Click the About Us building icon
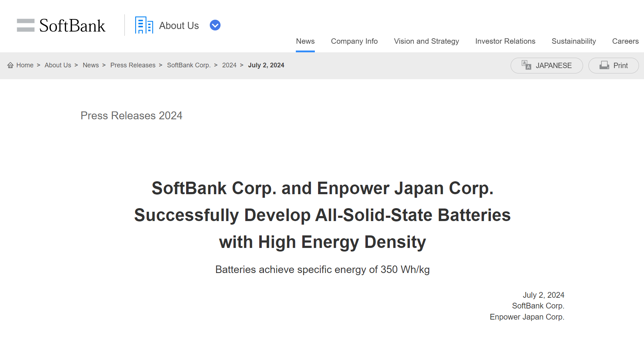644x340 pixels. [144, 25]
